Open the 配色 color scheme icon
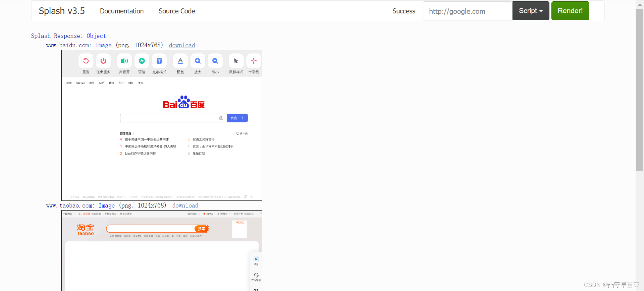Screen dimensions: 644x291 click(180, 61)
